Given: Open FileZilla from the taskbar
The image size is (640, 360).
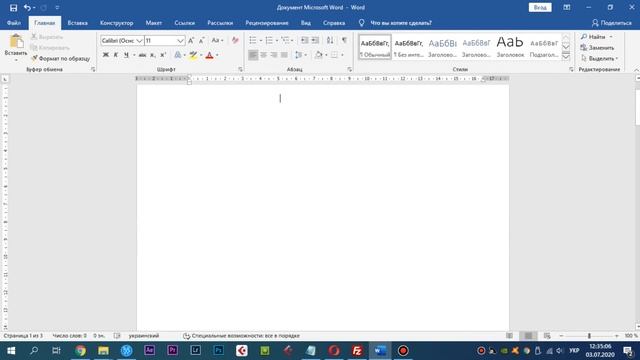Looking at the screenshot, I should [x=357, y=351].
